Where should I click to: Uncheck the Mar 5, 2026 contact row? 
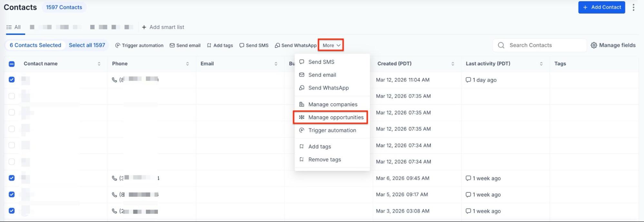click(12, 195)
